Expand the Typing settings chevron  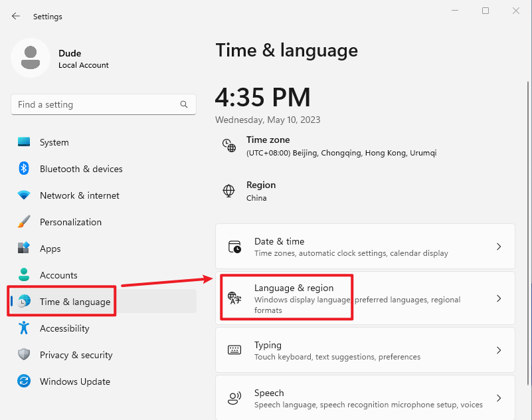pyautogui.click(x=499, y=350)
